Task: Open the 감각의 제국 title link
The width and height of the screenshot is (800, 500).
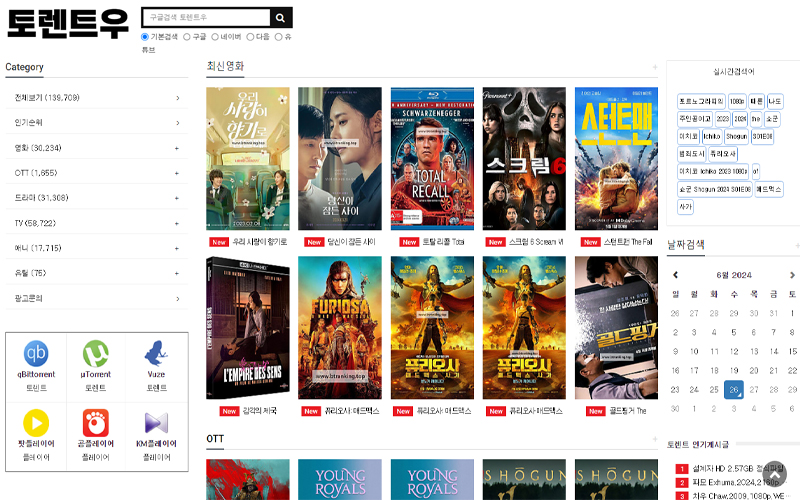Action: click(x=259, y=411)
